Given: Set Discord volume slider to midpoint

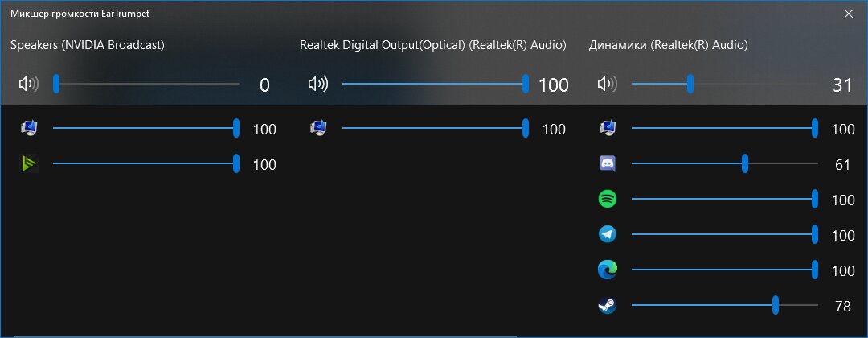Looking at the screenshot, I should pos(725,163).
